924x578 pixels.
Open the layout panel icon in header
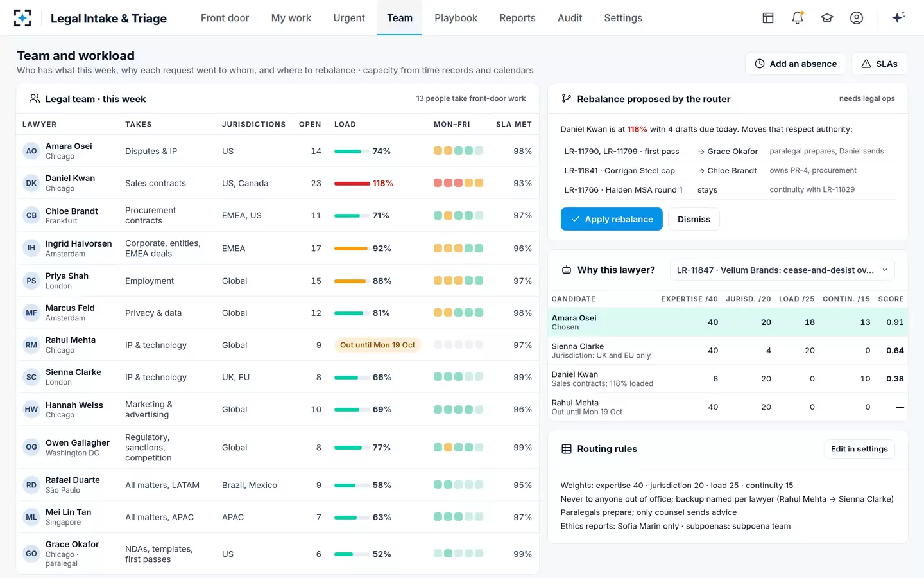pos(768,18)
